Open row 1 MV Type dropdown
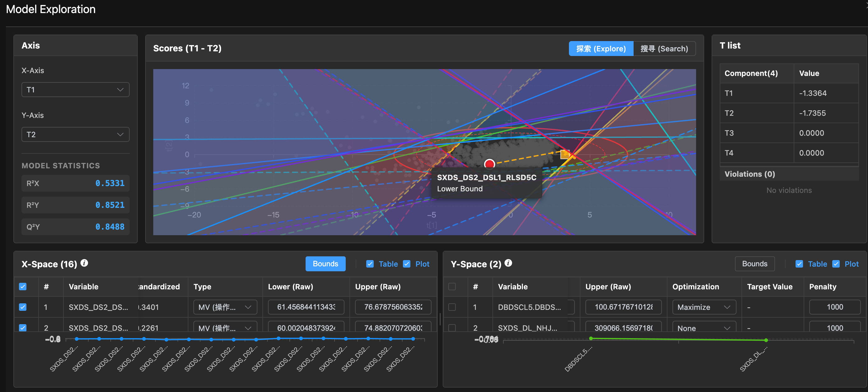 point(225,307)
